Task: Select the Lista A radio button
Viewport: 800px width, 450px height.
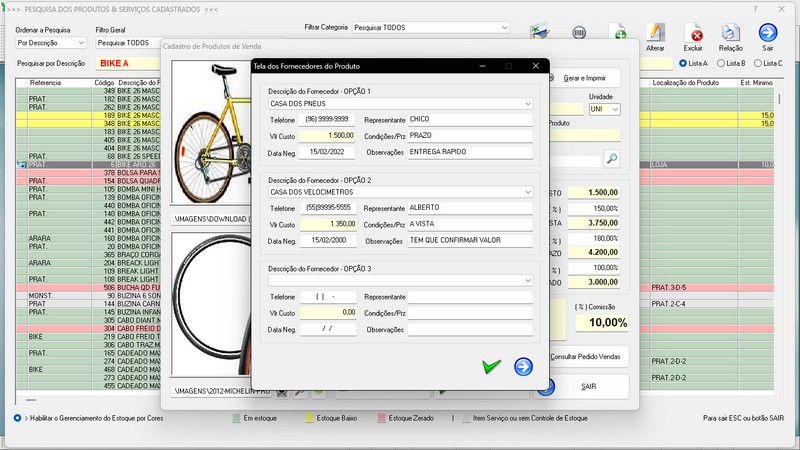Action: click(683, 63)
